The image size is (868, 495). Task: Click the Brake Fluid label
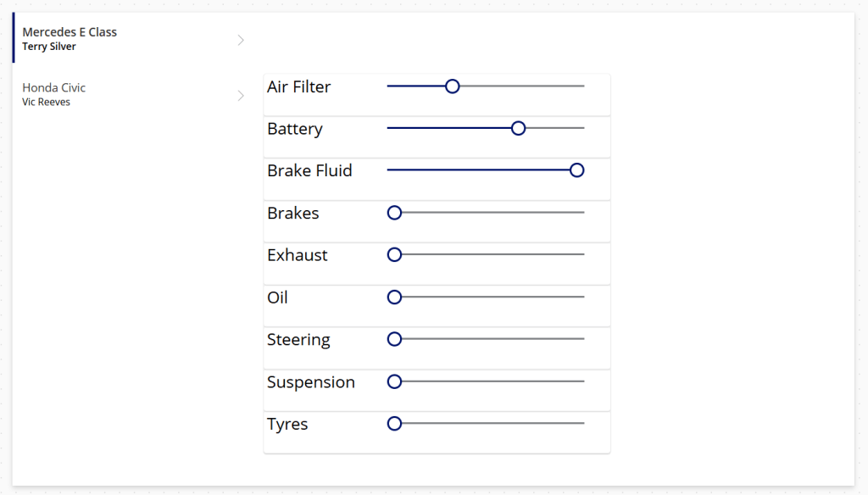(x=309, y=171)
